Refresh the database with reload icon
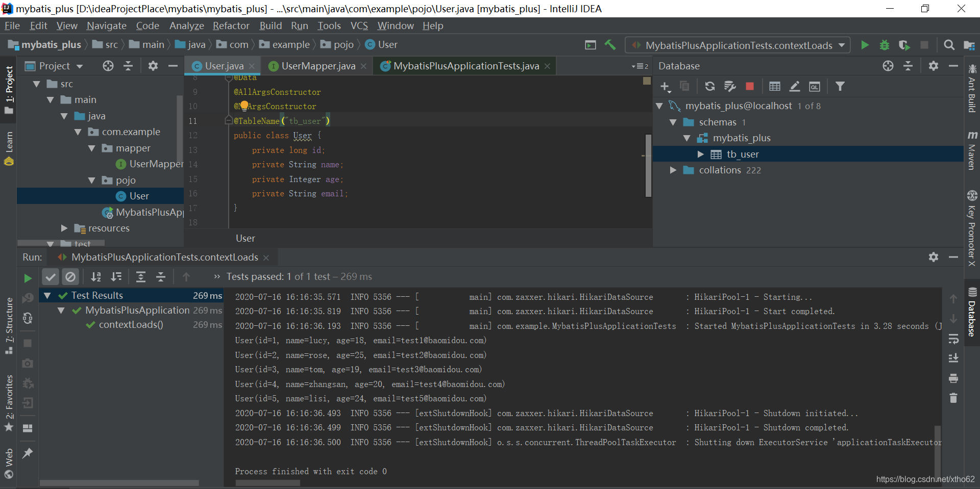The image size is (980, 489). [709, 86]
